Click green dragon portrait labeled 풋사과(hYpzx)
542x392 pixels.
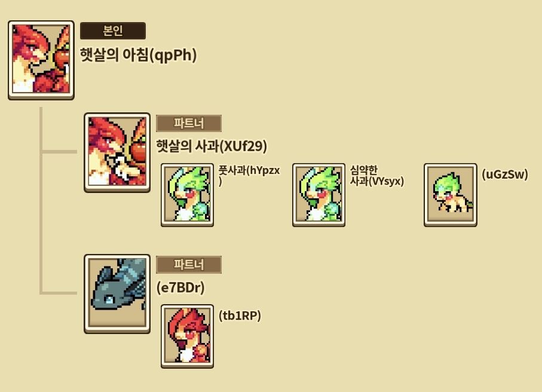pyautogui.click(x=188, y=195)
